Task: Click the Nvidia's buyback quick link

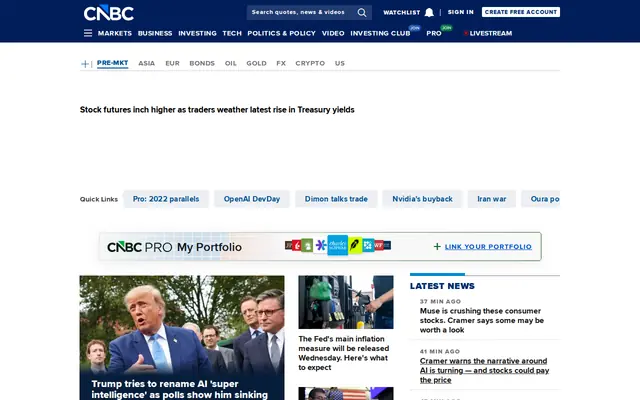Action: [422, 199]
